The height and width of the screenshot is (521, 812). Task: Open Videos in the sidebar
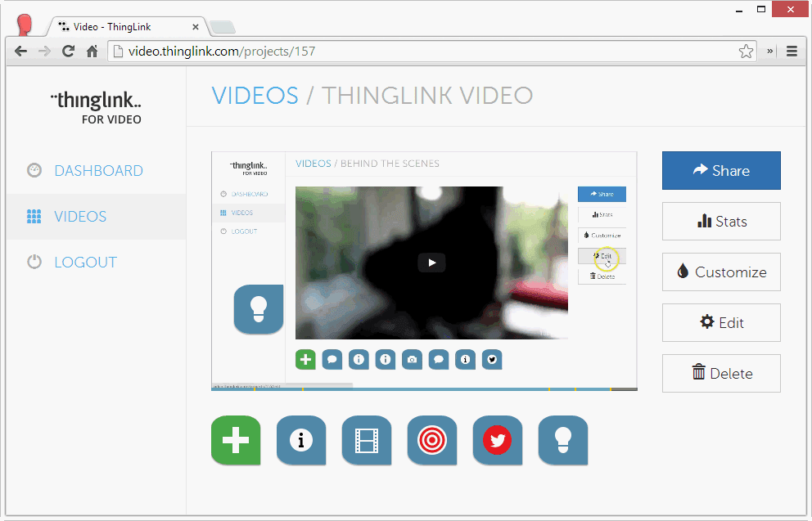click(x=80, y=216)
